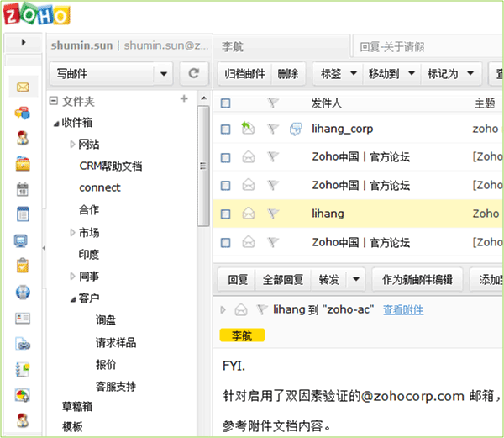The width and height of the screenshot is (504, 438).
Task: Switch to the 李航 tab
Action: coord(281,47)
